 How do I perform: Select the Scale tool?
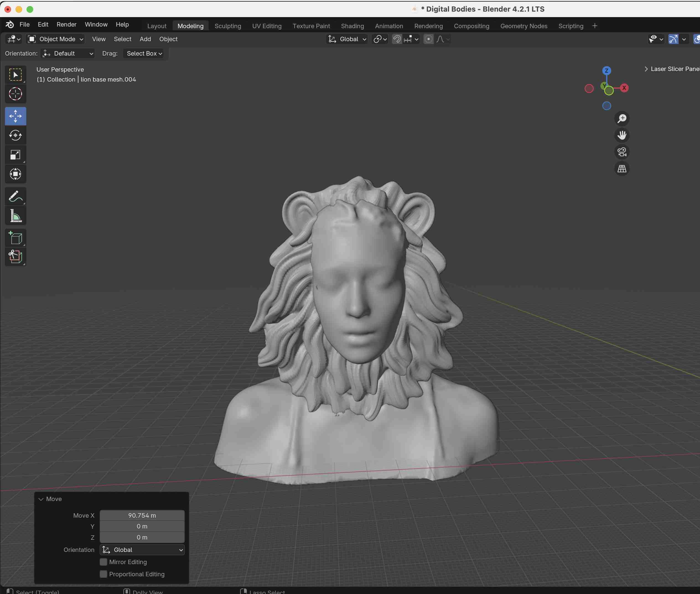click(x=15, y=155)
